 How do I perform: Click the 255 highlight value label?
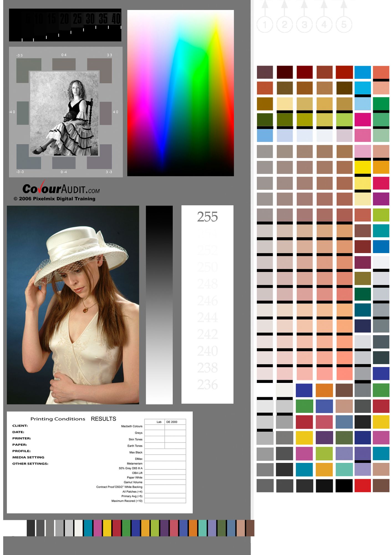coord(207,217)
